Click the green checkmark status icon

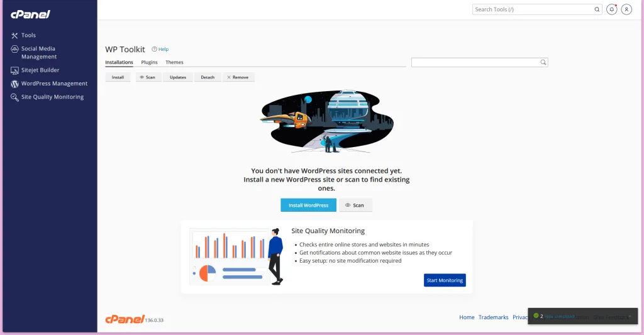coord(536,316)
